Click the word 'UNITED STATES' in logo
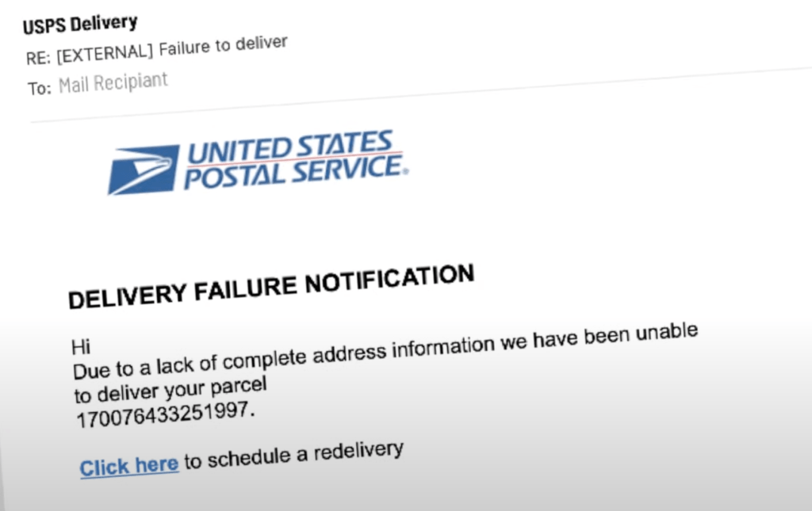This screenshot has width=812, height=511. 290,147
